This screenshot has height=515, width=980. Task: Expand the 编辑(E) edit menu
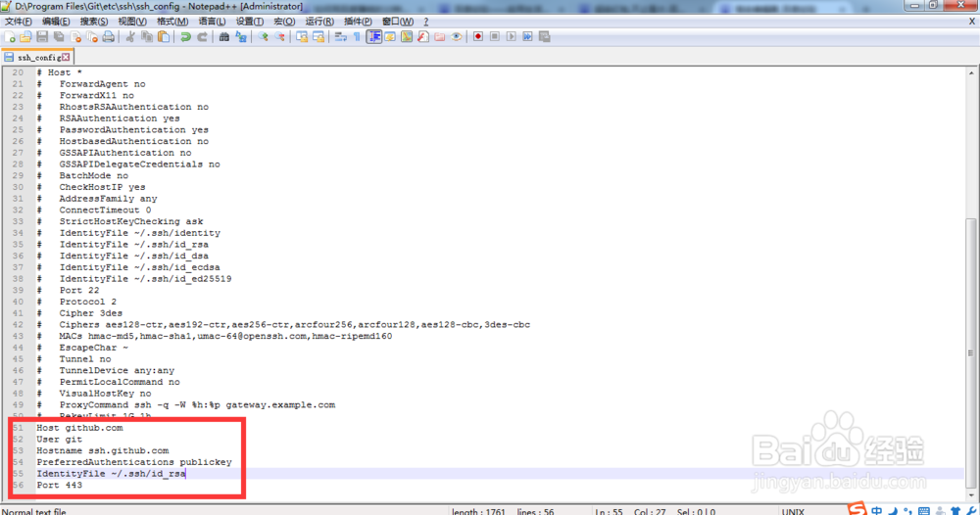coord(56,22)
